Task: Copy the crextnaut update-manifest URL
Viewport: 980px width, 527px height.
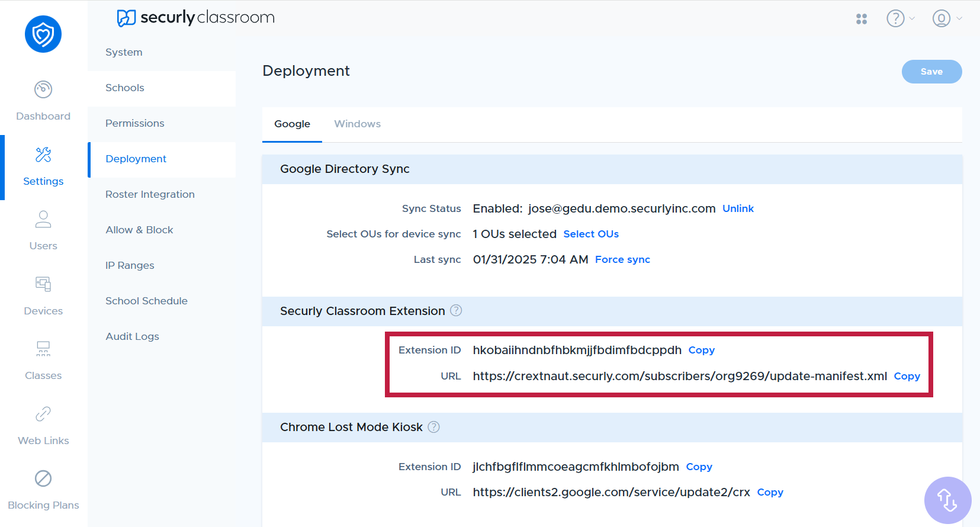Action: point(907,376)
